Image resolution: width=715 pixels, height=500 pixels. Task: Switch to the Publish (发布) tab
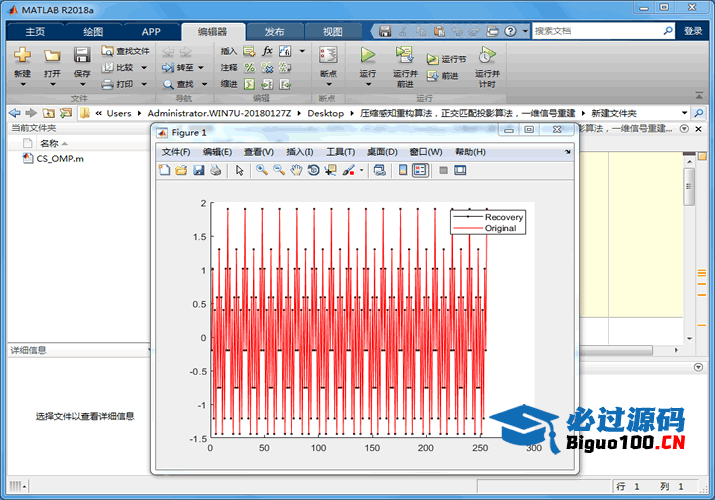coord(273,31)
